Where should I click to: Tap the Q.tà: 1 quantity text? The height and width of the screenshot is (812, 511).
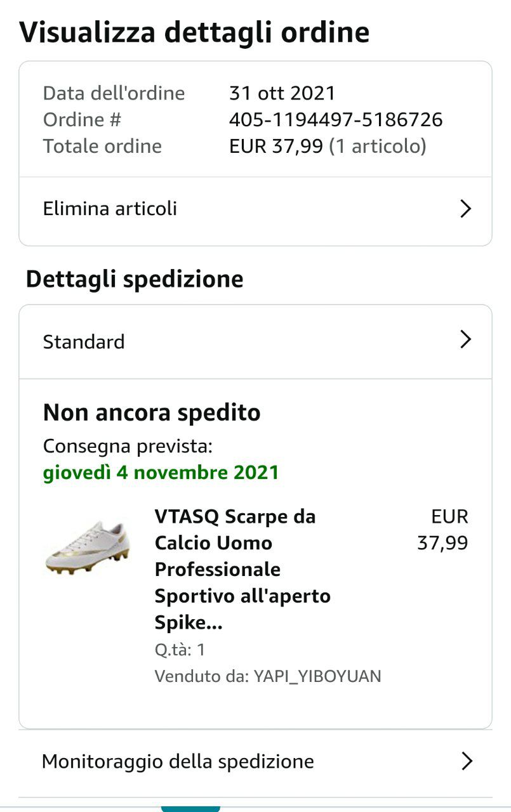click(180, 650)
